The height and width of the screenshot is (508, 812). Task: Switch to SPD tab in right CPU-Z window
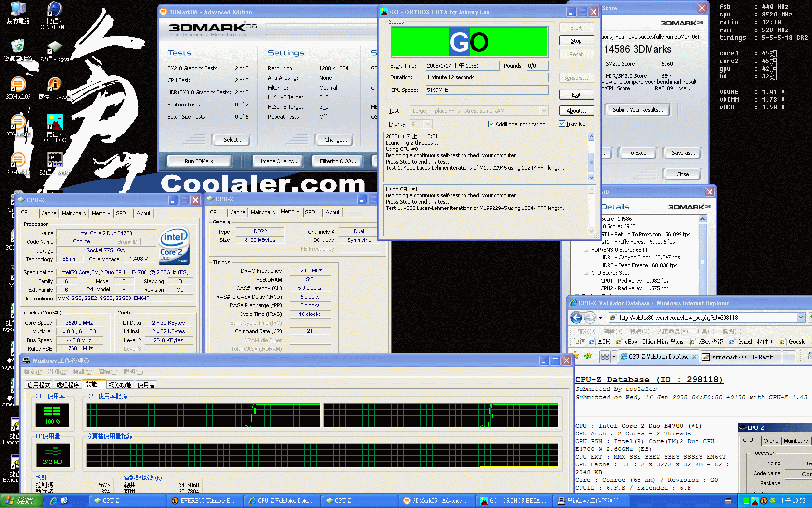click(310, 212)
